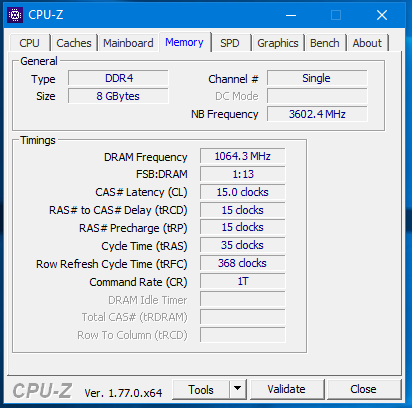The image size is (412, 408).
Task: Click the Close button at bottom
Action: click(363, 389)
